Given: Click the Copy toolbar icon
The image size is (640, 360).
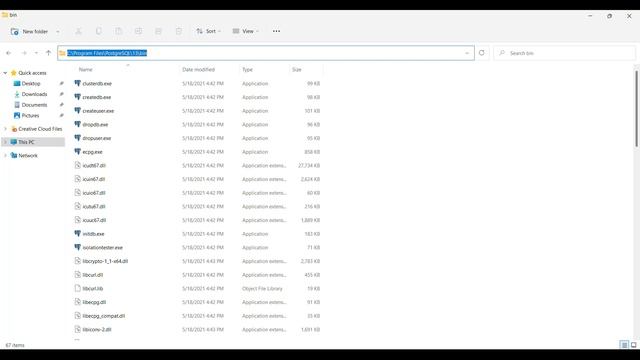Looking at the screenshot, I should pos(98,31).
